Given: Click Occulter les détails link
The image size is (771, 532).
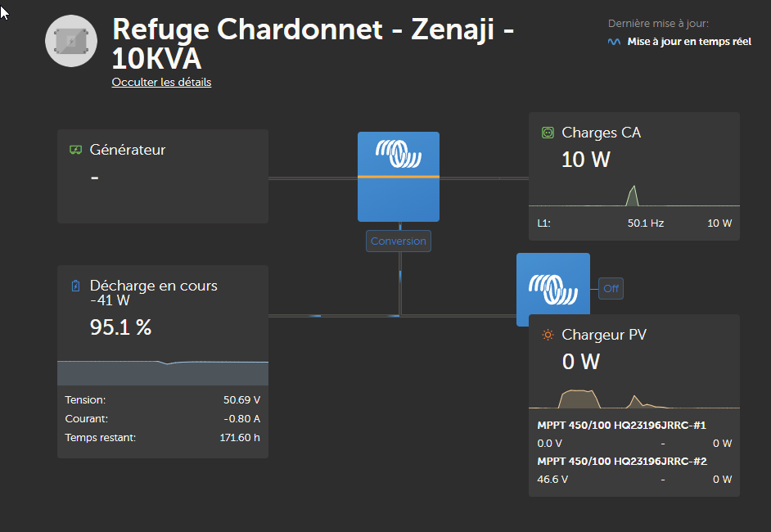Looking at the screenshot, I should [161, 82].
